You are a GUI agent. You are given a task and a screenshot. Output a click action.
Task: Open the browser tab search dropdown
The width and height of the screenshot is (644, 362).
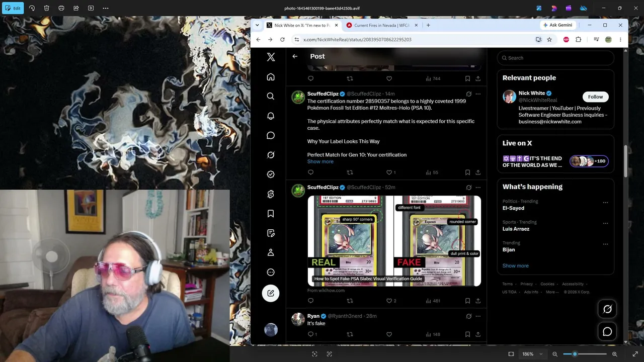(257, 25)
